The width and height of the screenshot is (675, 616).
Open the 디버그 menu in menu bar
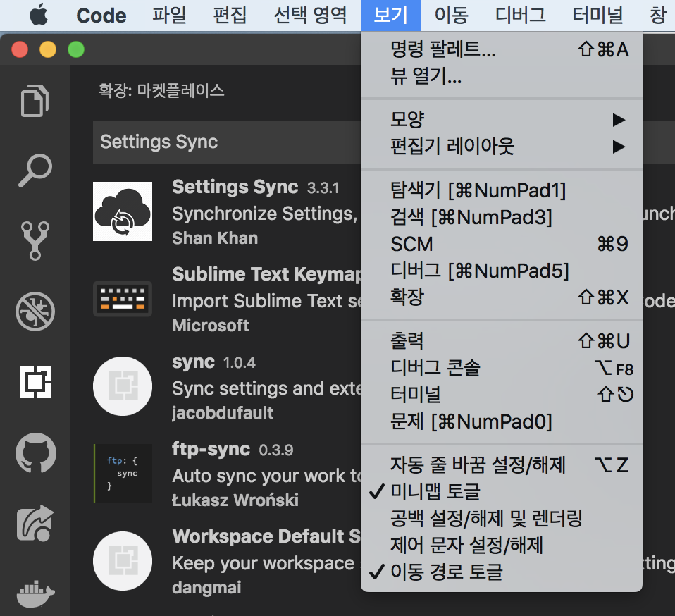tap(520, 16)
